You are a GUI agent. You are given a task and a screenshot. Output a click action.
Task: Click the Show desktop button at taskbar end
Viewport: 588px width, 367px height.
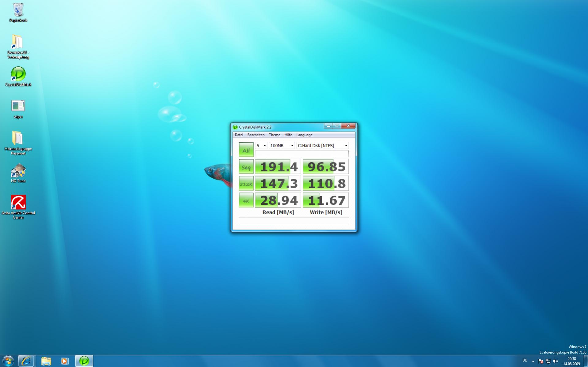tap(586, 361)
